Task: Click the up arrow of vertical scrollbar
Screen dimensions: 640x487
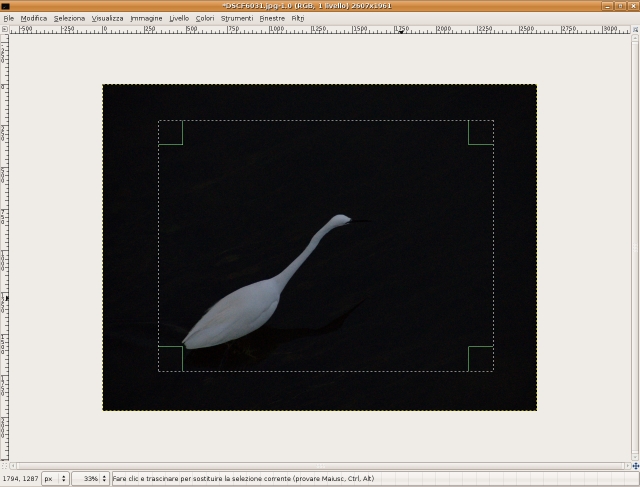Action: (635, 38)
